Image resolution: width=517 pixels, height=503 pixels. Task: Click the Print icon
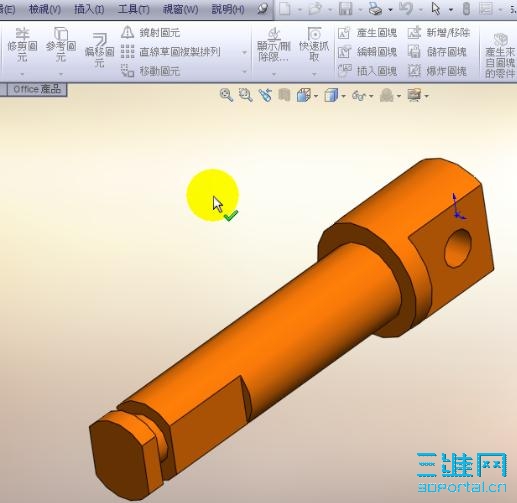point(376,9)
